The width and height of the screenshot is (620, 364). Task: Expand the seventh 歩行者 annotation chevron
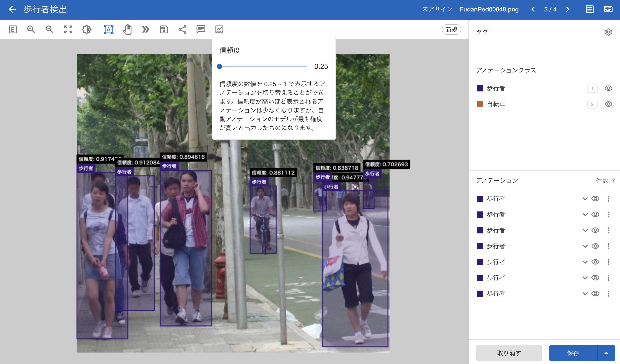[x=585, y=294]
